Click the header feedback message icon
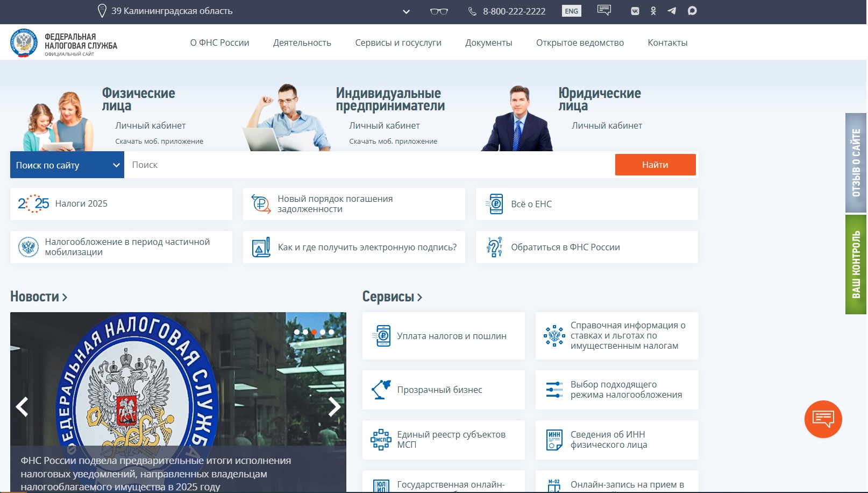The width and height of the screenshot is (868, 493). coord(604,10)
